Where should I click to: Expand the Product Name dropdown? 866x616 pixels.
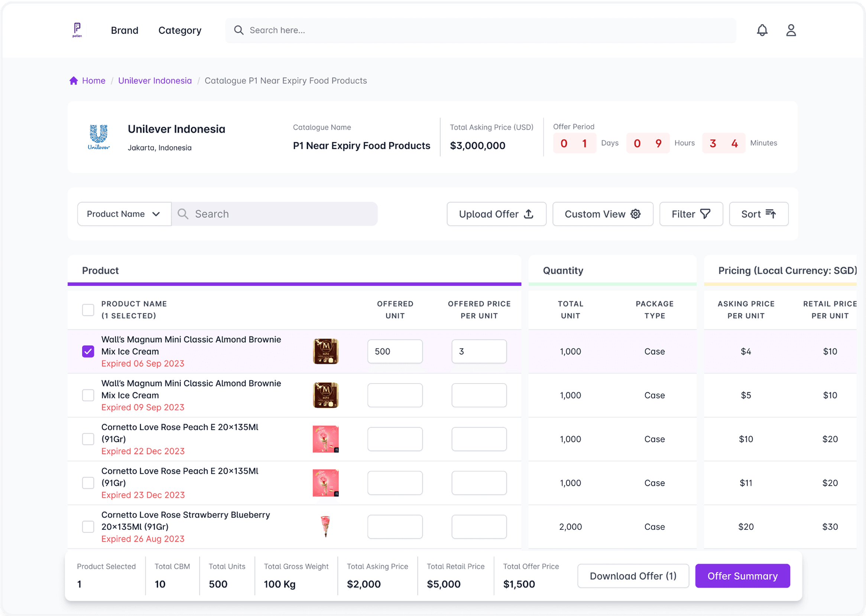point(124,214)
